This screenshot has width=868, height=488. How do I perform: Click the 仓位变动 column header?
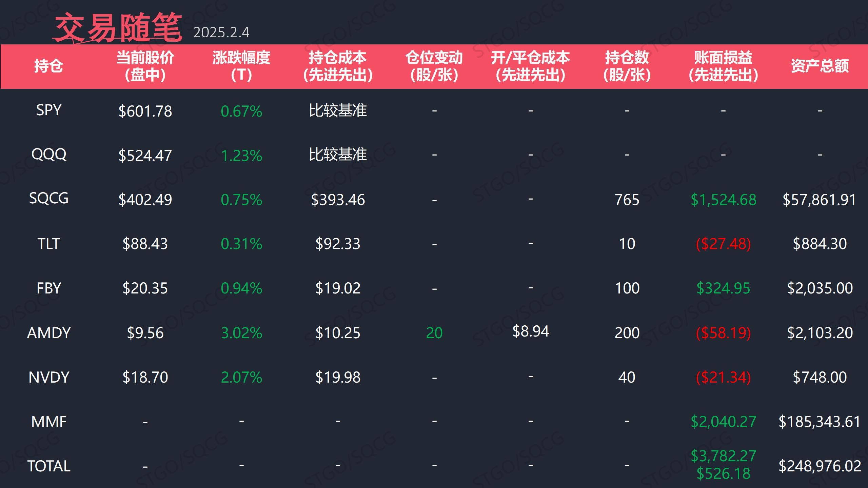(x=434, y=66)
